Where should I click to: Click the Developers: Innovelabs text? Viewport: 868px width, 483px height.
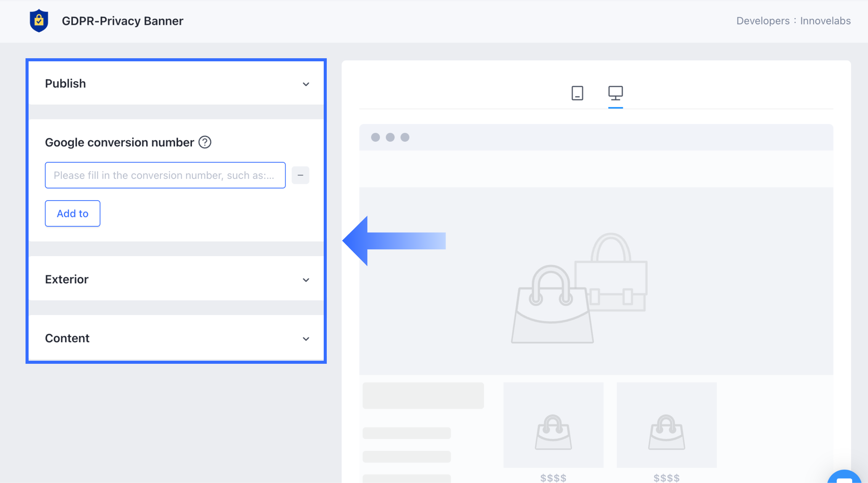pyautogui.click(x=793, y=21)
